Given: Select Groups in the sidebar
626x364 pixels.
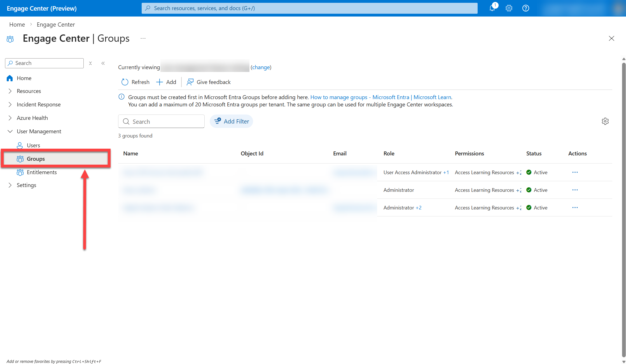Looking at the screenshot, I should point(56,159).
